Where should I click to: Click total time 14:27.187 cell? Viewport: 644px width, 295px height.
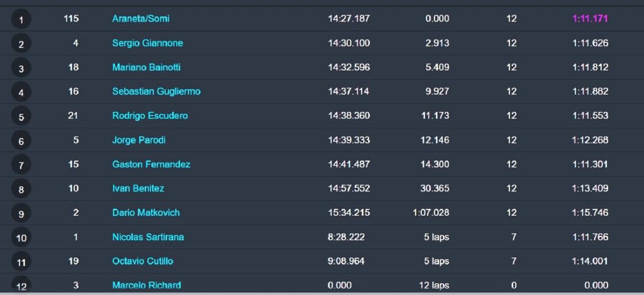point(348,18)
